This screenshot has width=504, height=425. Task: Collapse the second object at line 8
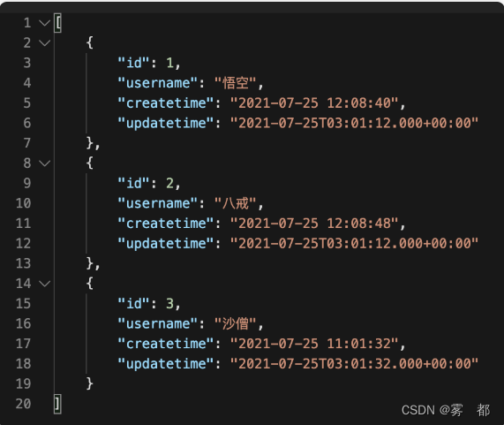point(45,163)
